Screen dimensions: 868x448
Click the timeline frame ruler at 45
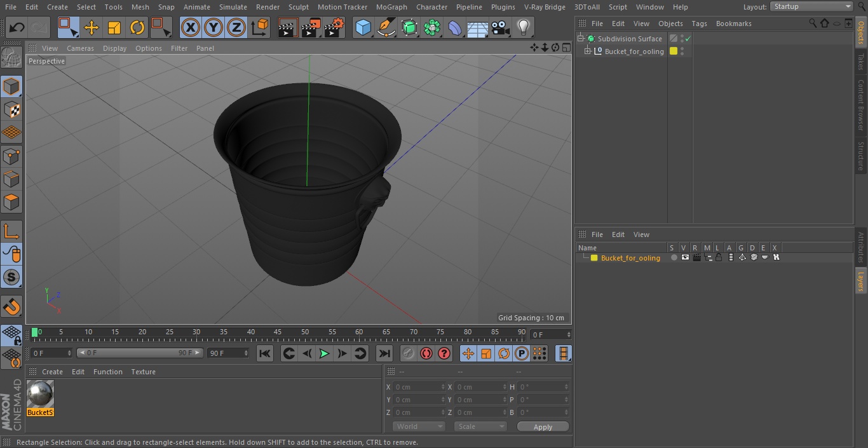click(x=278, y=333)
